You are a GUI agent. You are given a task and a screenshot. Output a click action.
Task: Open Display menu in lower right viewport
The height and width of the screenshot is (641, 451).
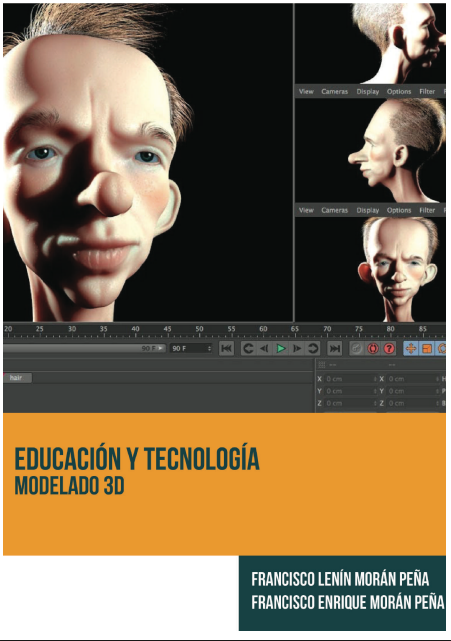pos(368,210)
